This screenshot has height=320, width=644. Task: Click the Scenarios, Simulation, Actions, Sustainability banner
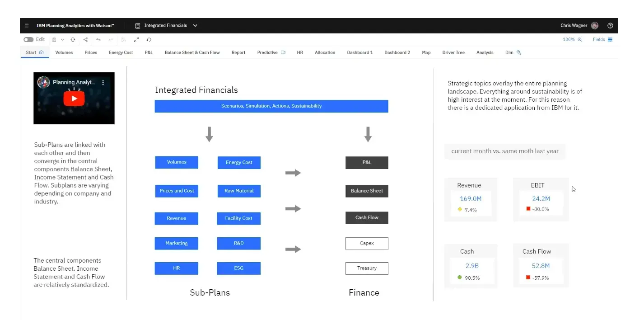pos(271,106)
